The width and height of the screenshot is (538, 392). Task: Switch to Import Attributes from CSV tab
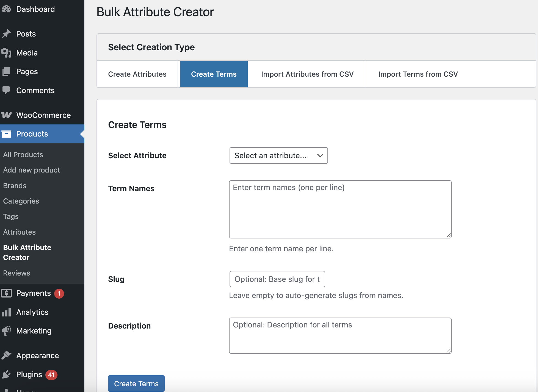coord(307,74)
